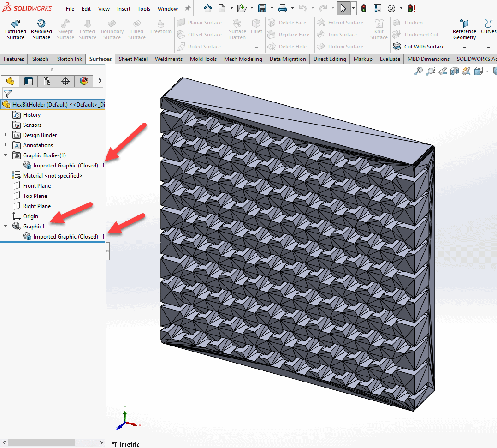Open Reference Geometry tools
This screenshot has height=448, width=497.
(464, 30)
